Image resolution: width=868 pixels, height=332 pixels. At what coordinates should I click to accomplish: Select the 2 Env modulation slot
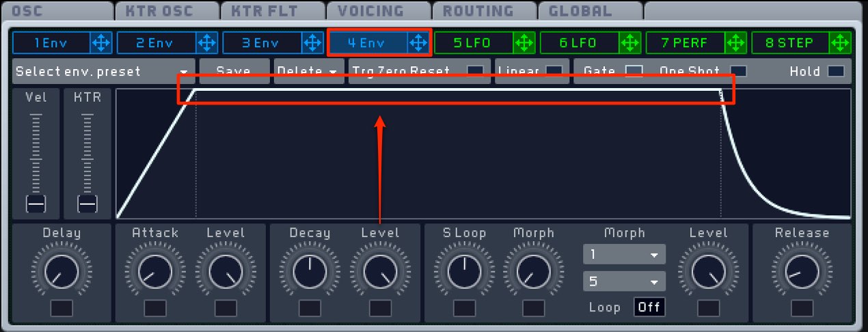[157, 43]
